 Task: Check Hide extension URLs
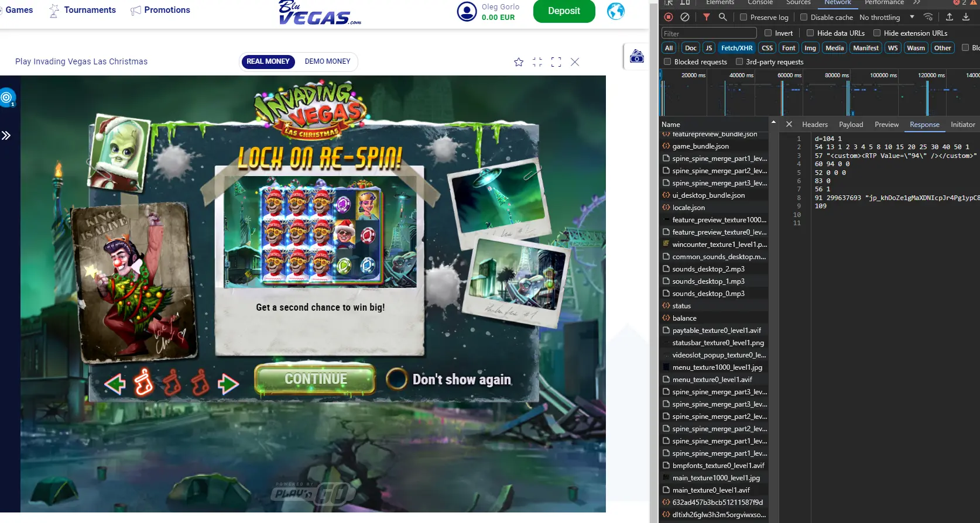pyautogui.click(x=877, y=33)
